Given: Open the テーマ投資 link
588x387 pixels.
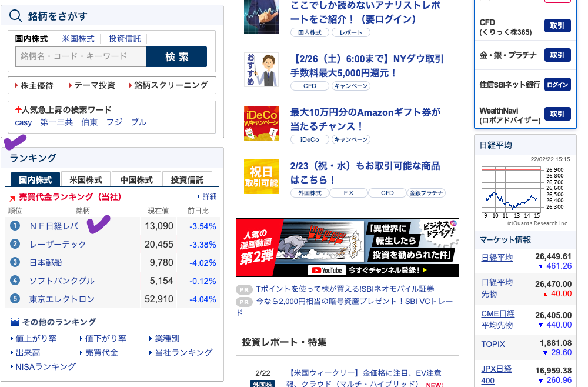Looking at the screenshot, I should tap(95, 85).
